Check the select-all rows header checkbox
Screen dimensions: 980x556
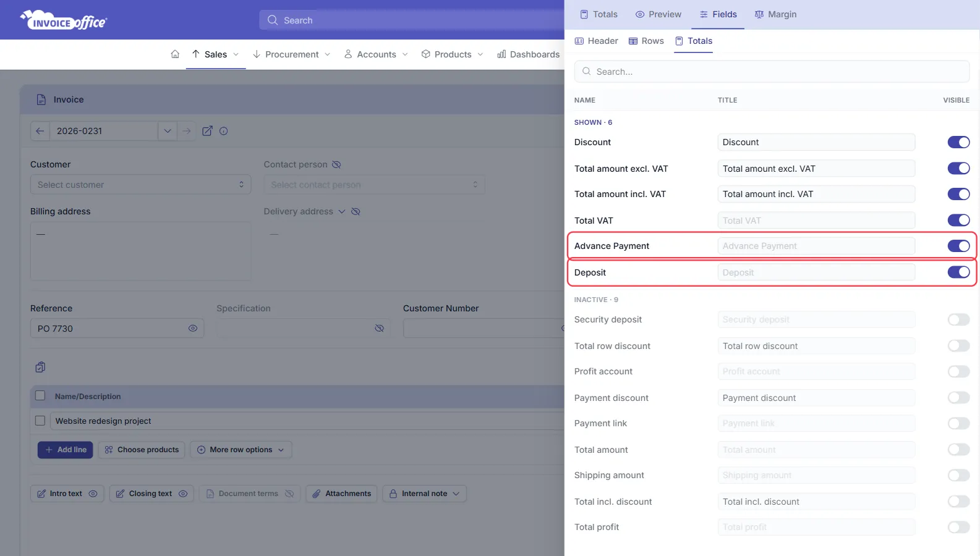tap(40, 396)
